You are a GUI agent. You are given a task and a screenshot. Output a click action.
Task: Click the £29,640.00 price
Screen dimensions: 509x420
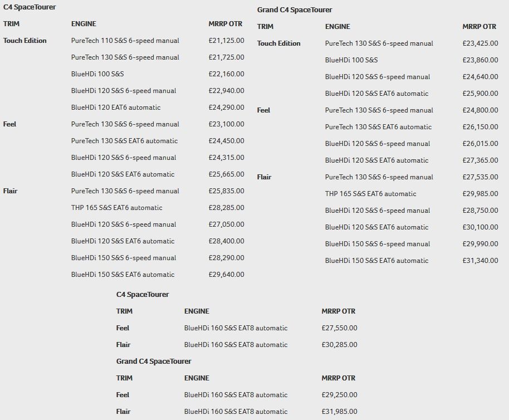tap(226, 275)
